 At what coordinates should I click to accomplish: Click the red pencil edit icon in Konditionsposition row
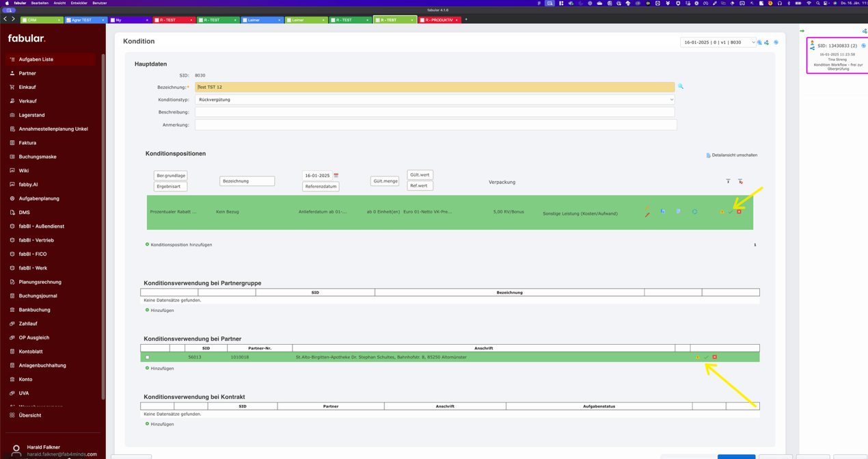point(647,215)
